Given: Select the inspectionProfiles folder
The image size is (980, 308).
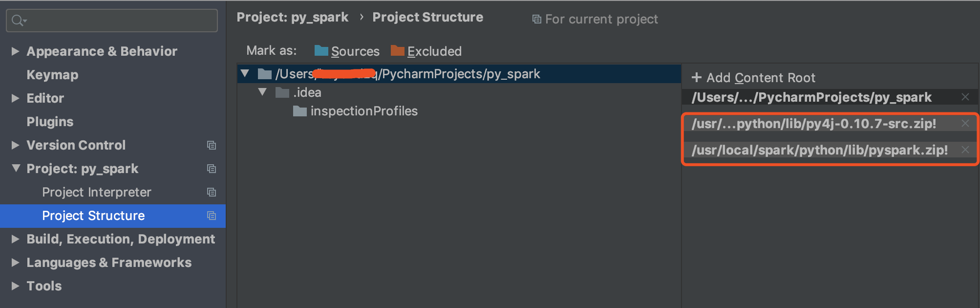Looking at the screenshot, I should click(363, 111).
